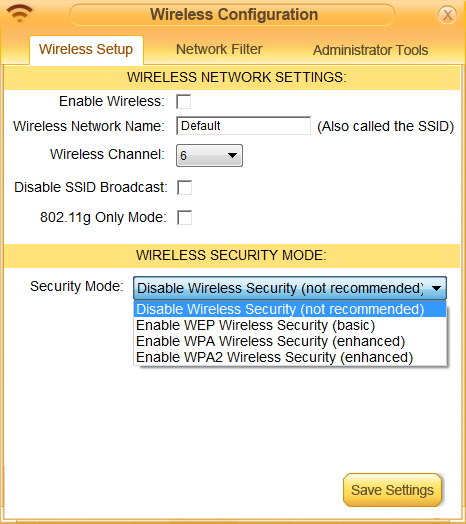Open the Administrator Tools tab
Screen dimensions: 466x524
370,50
